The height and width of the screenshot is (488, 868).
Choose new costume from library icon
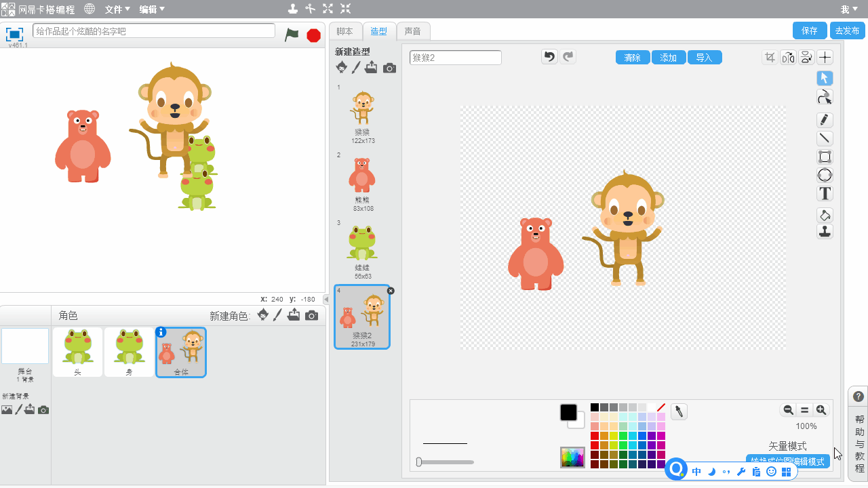342,68
